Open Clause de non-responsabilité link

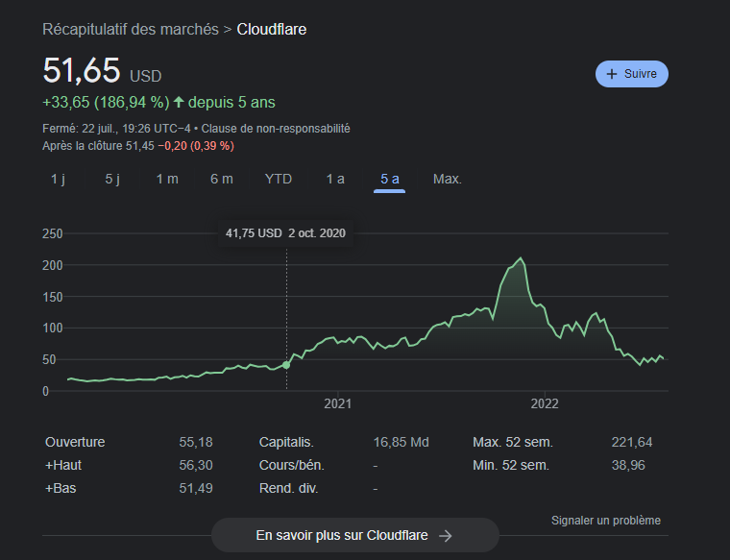point(276,129)
